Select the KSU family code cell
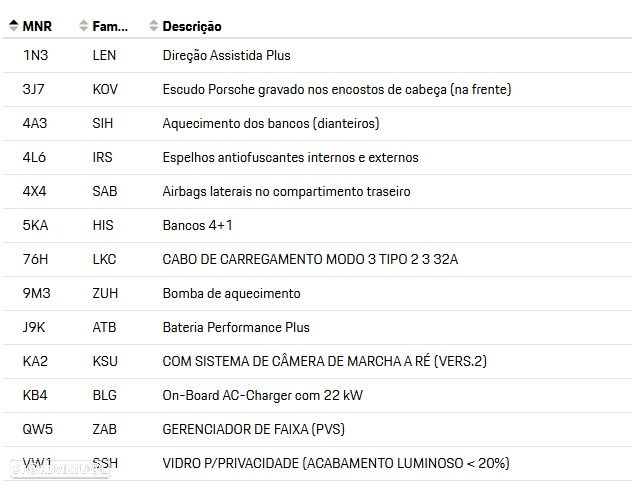This screenshot has height=489, width=632. pyautogui.click(x=104, y=361)
